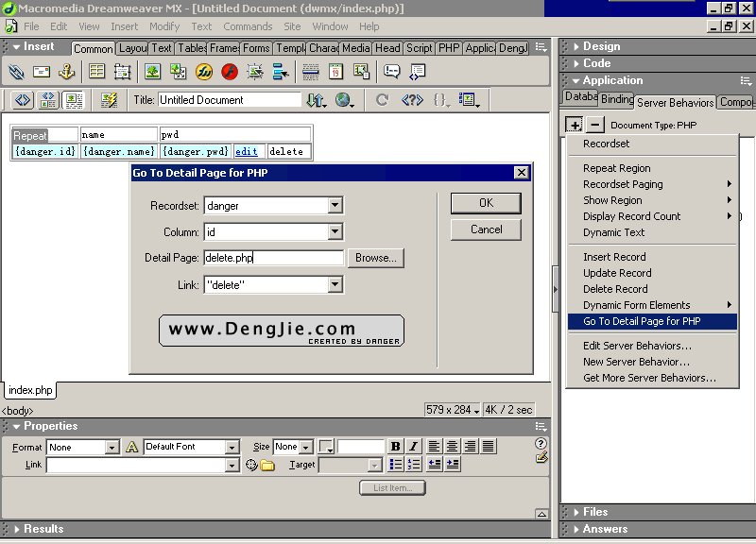Open the Properties panel options menu icon
756x544 pixels.
click(541, 427)
